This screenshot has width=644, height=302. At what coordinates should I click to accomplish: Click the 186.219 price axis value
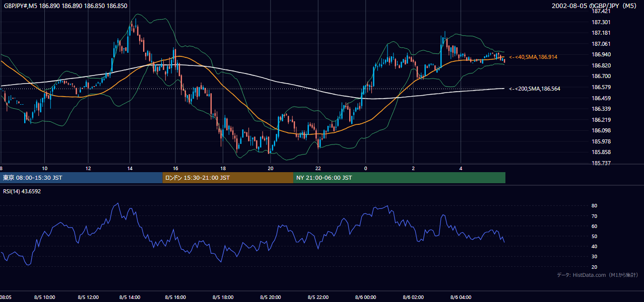click(601, 120)
